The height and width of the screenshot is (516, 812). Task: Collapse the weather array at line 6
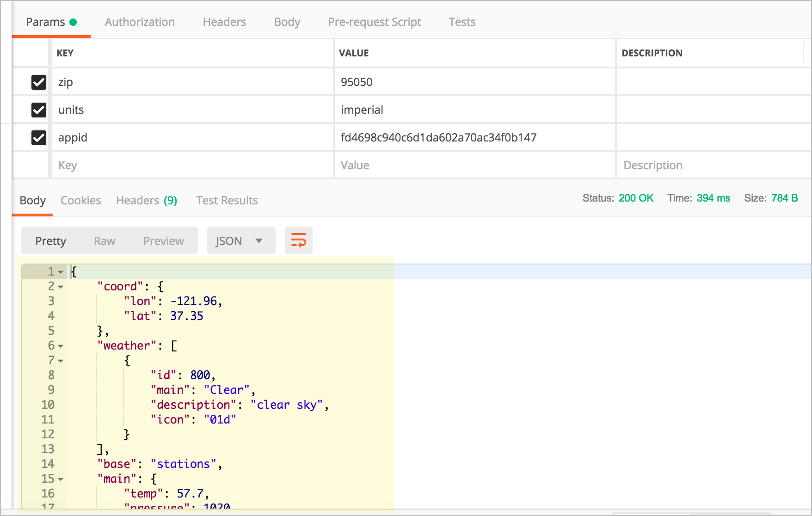[61, 346]
